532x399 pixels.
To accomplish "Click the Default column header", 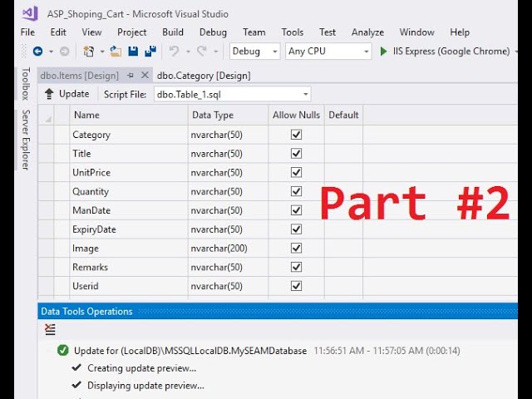I will click(x=343, y=115).
